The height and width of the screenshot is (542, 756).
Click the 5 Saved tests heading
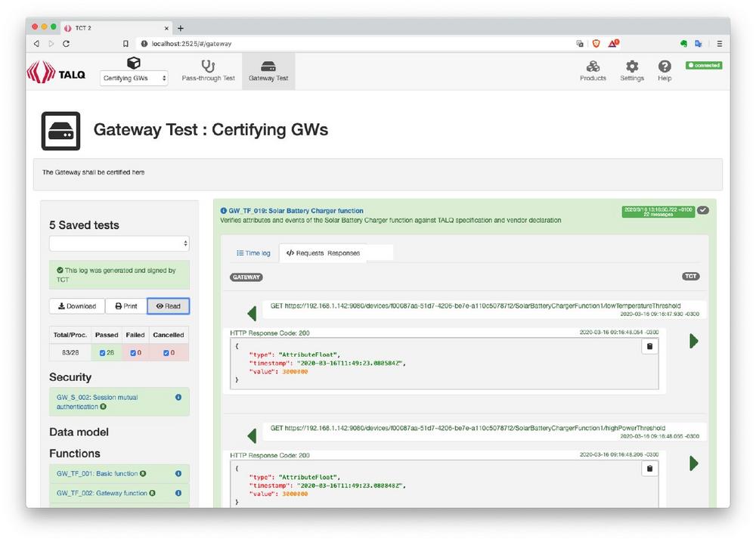84,225
